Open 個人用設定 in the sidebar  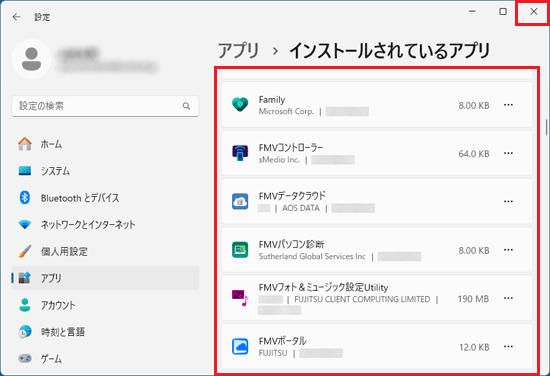coord(105,251)
